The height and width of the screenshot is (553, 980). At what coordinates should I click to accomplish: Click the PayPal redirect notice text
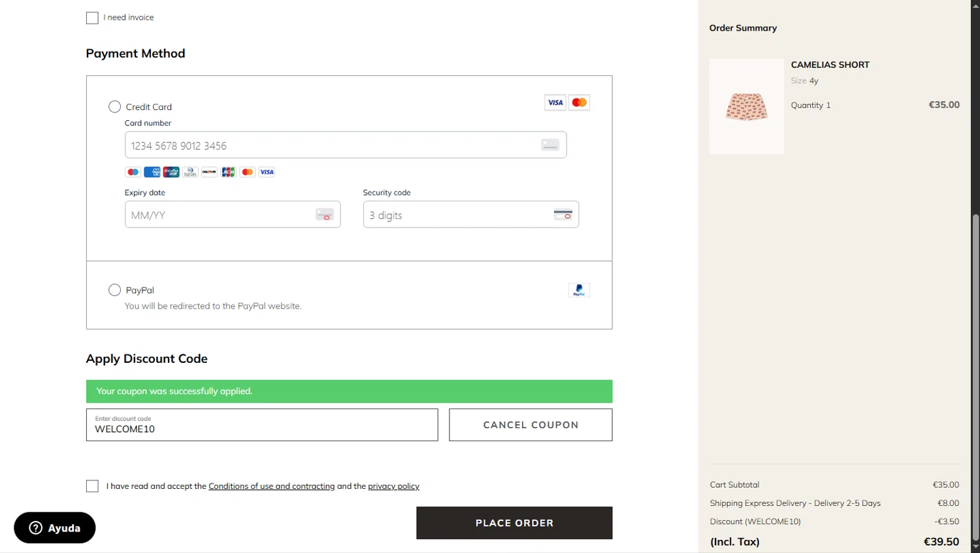[213, 306]
